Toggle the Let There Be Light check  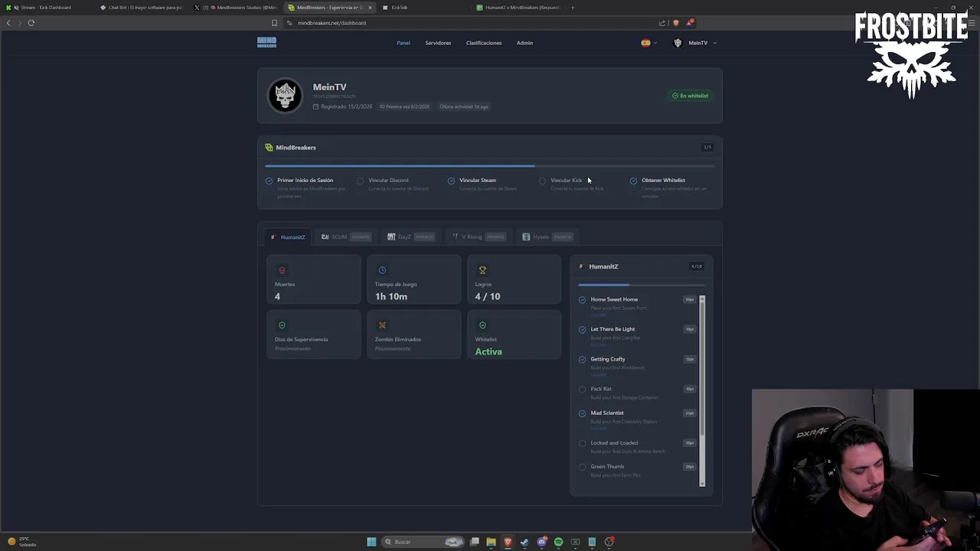pos(583,330)
